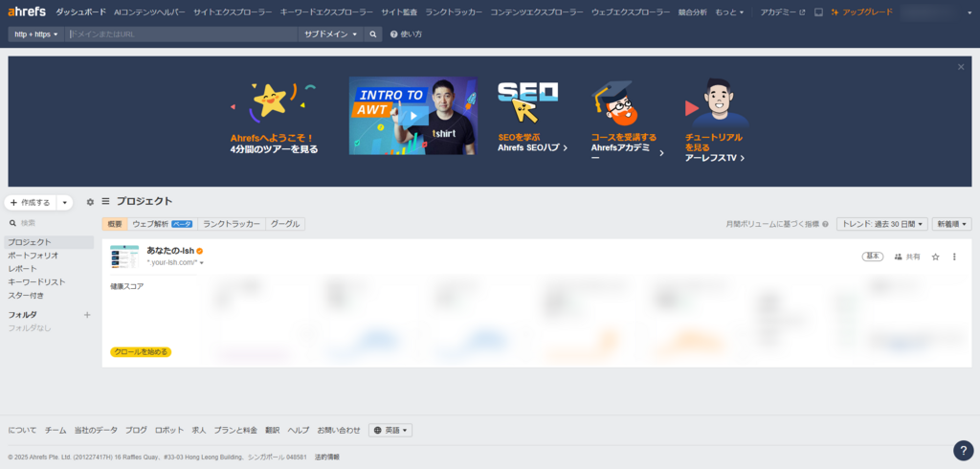Select スター付き in the sidebar
Viewport: 980px width, 469px height.
[49, 295]
